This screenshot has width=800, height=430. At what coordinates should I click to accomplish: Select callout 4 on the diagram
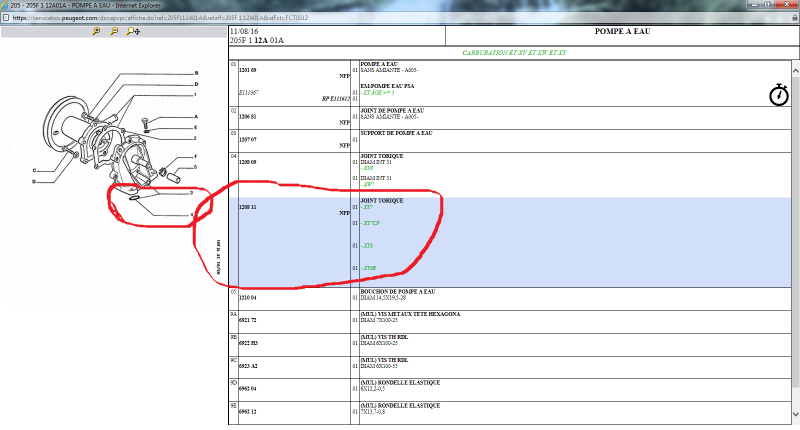192,215
